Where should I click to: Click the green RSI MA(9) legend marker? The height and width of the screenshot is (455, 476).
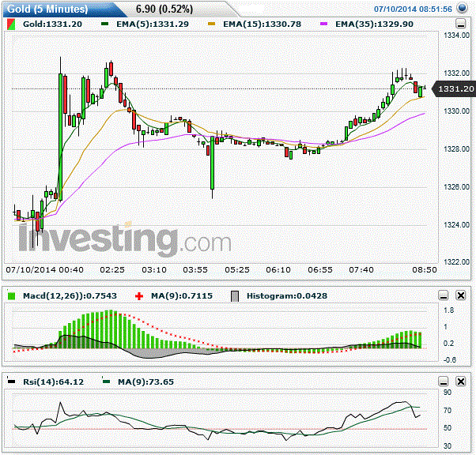106,382
